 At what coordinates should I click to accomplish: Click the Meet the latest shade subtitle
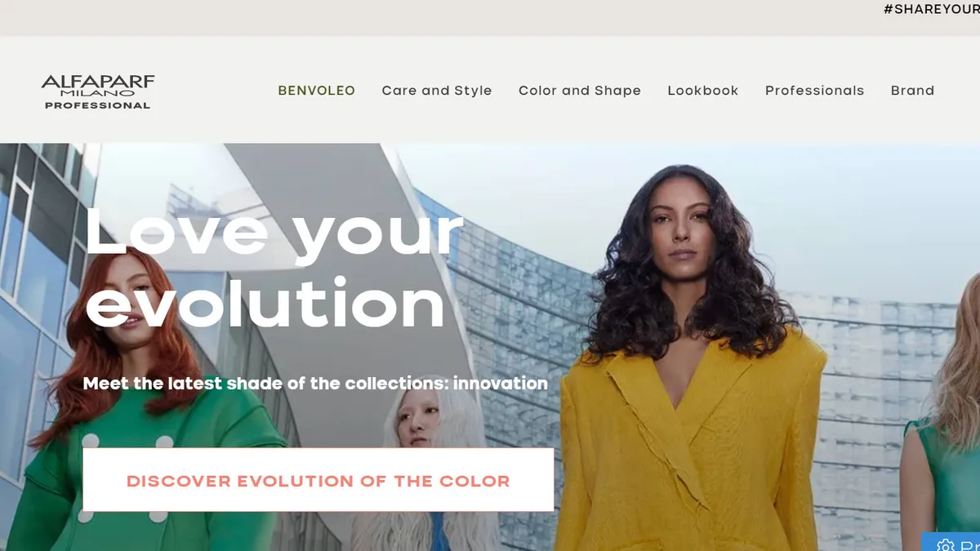pos(315,383)
